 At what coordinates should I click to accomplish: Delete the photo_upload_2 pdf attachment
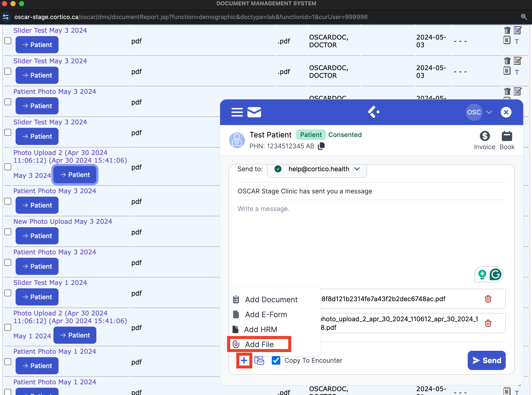coord(488,323)
